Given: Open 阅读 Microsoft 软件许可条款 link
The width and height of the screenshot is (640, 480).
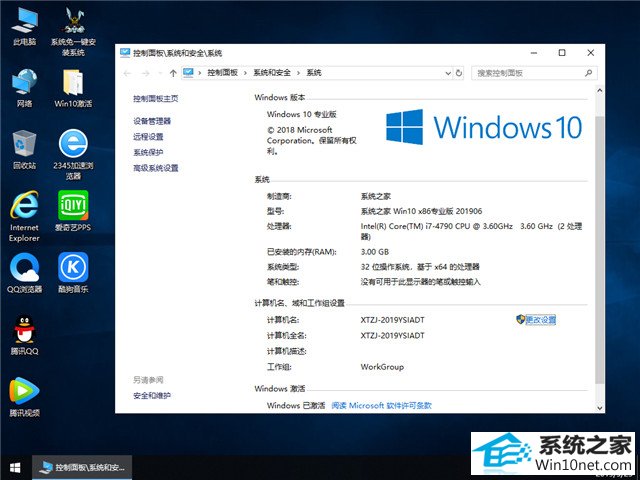Looking at the screenshot, I should (x=381, y=405).
